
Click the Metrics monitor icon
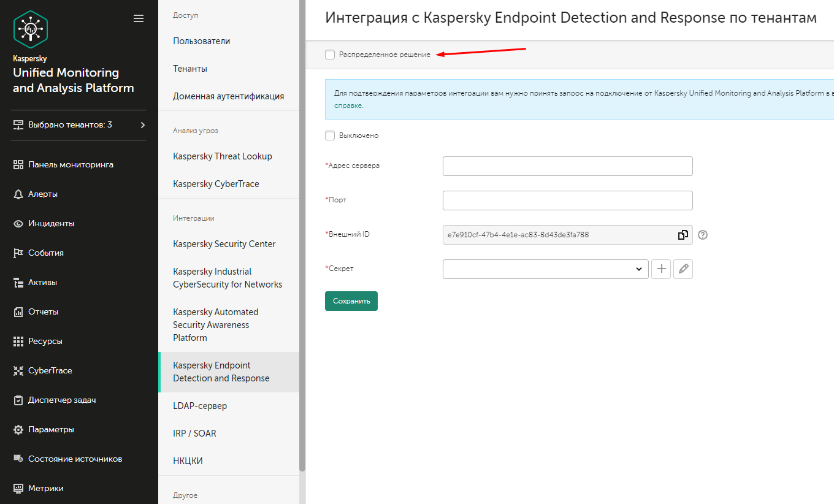(18, 488)
